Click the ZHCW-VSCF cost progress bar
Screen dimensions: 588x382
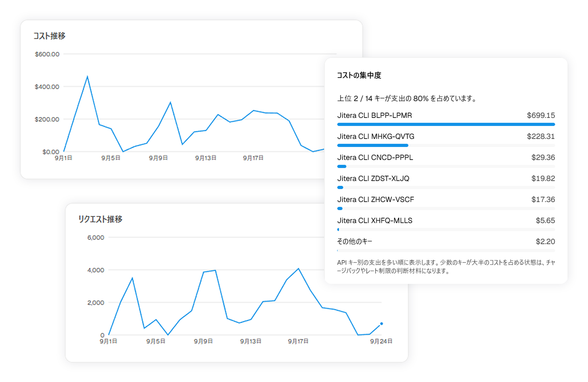(446, 208)
